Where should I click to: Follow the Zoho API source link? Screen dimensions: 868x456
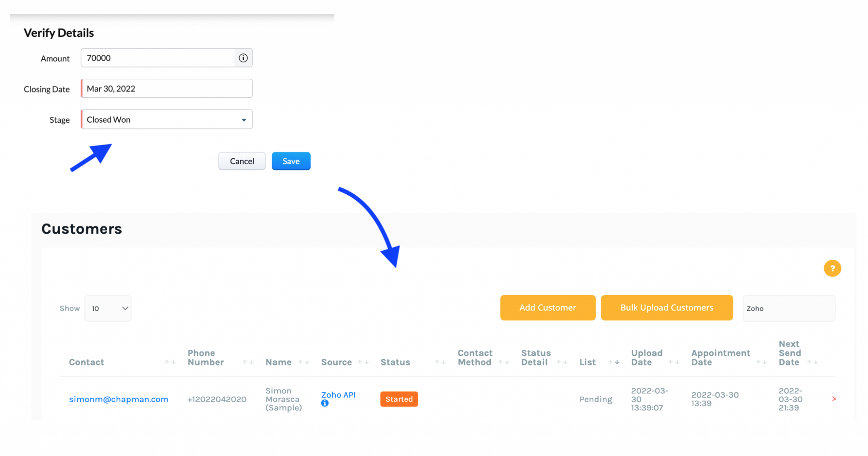(338, 395)
